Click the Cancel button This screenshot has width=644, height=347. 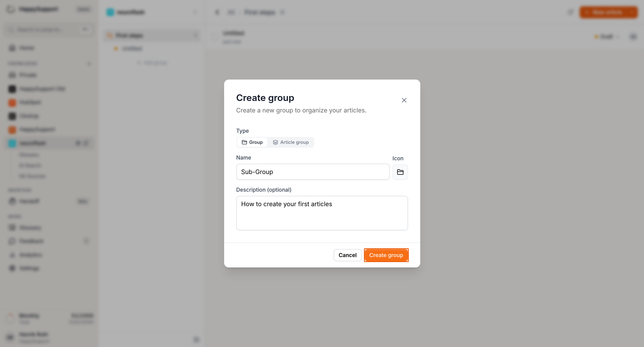tap(347, 255)
